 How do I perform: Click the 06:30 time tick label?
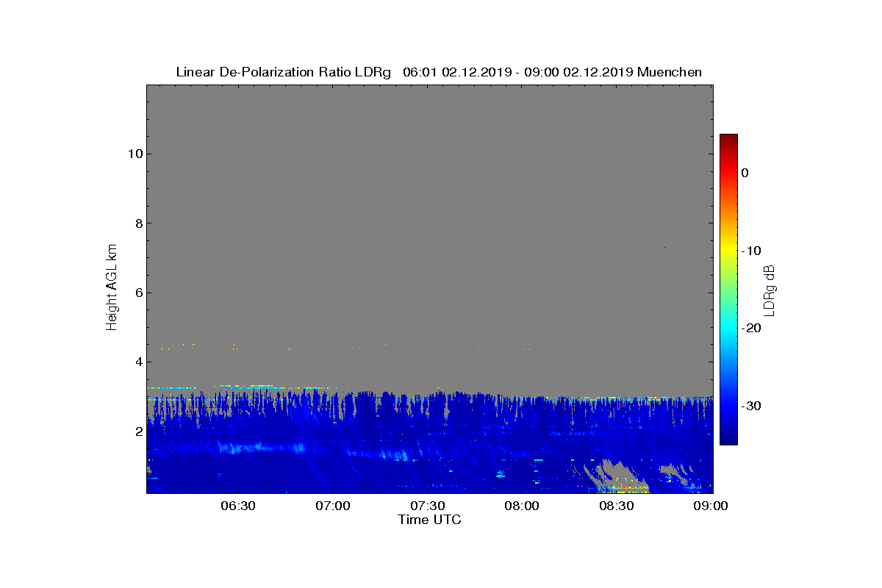[238, 506]
